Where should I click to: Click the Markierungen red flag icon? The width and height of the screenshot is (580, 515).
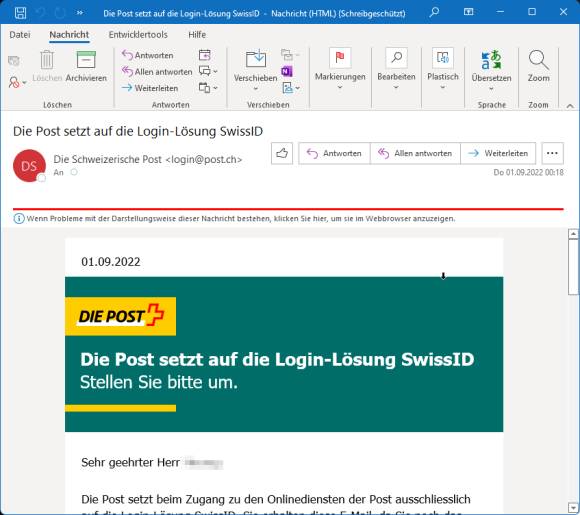[x=340, y=58]
